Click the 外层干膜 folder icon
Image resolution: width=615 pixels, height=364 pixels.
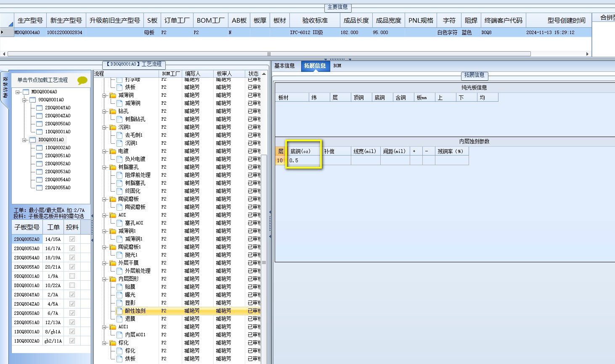point(113,263)
